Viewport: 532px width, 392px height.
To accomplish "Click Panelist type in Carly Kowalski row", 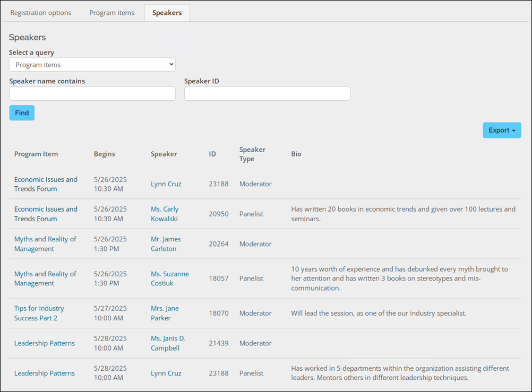I will click(252, 214).
